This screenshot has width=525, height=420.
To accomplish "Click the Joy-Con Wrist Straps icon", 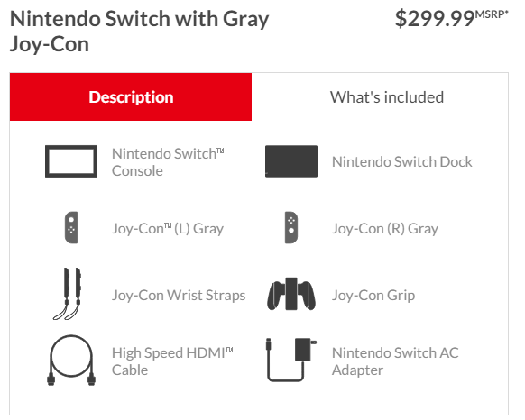I will tap(68, 294).
